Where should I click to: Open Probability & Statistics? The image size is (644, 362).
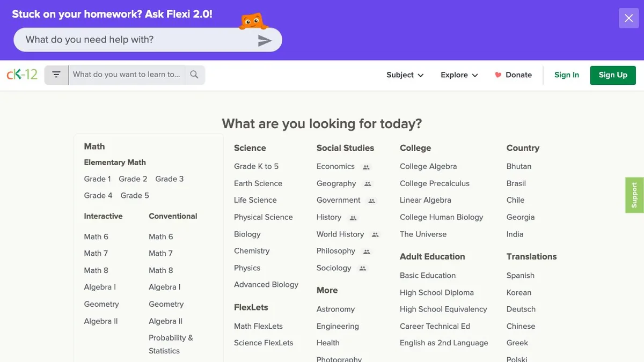point(171,344)
